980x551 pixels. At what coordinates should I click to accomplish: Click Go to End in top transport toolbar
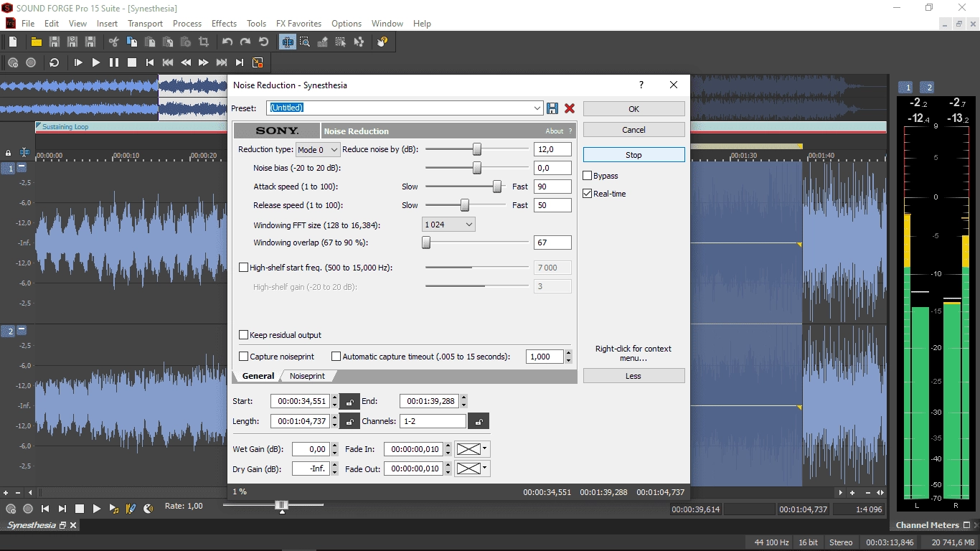(x=240, y=62)
